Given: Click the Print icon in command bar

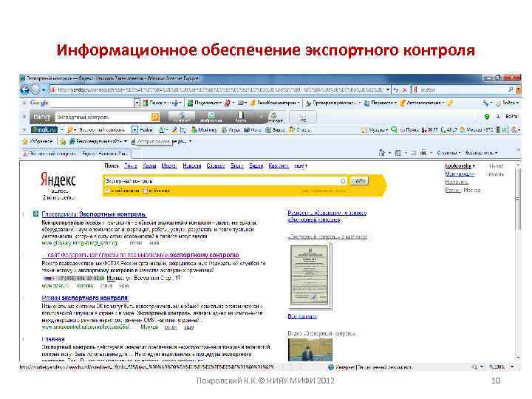Looking at the screenshot, I should pos(423,153).
